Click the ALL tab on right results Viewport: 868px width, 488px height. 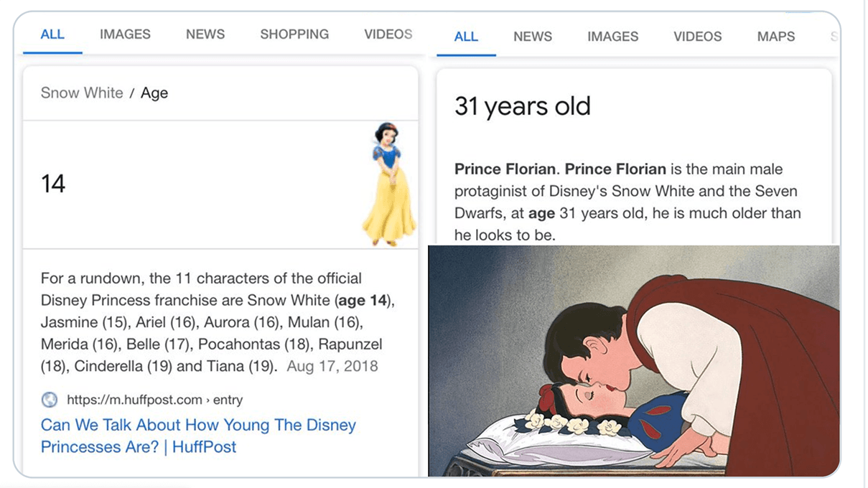tap(465, 36)
